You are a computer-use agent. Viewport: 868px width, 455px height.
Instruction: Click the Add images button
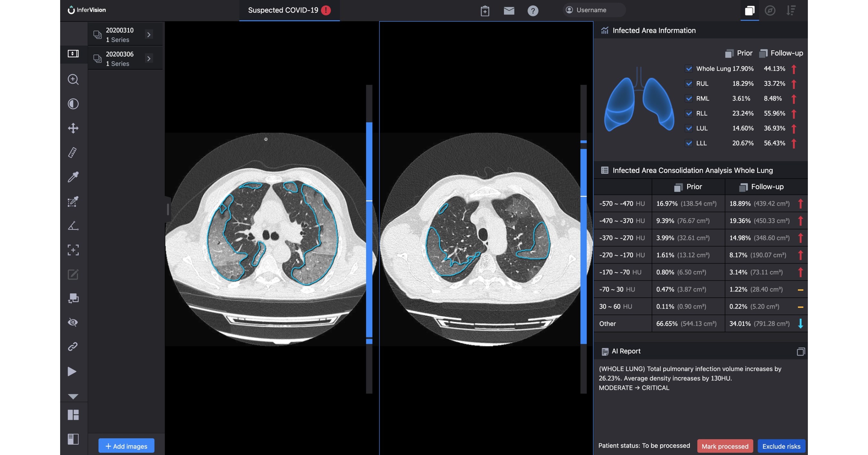tap(126, 446)
